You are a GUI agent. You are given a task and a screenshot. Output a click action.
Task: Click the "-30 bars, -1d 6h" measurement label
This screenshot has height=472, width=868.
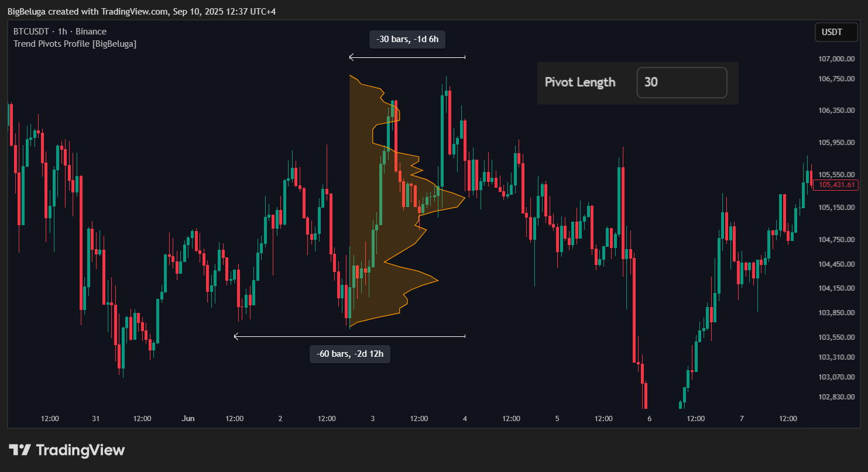click(407, 40)
